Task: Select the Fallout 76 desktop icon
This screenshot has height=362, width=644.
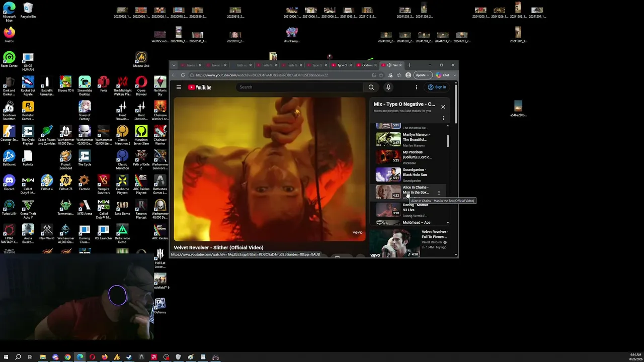Action: [x=65, y=182]
